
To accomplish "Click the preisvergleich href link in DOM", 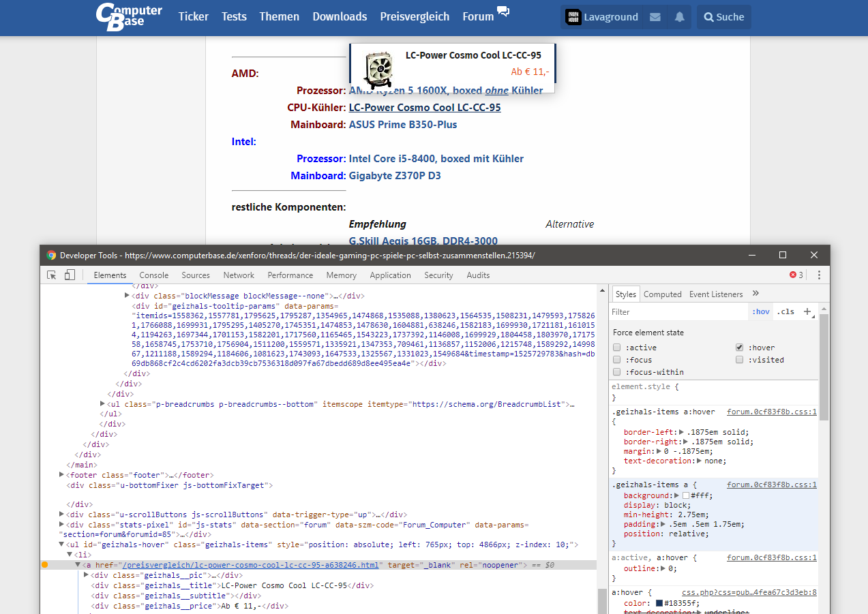I will click(250, 565).
